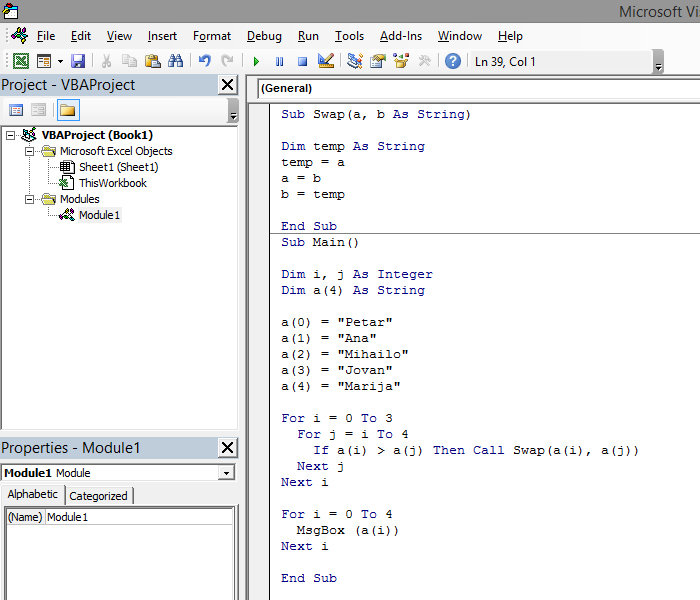Open the Properties Window toolbar icon
This screenshot has height=600, width=700.
(x=378, y=61)
